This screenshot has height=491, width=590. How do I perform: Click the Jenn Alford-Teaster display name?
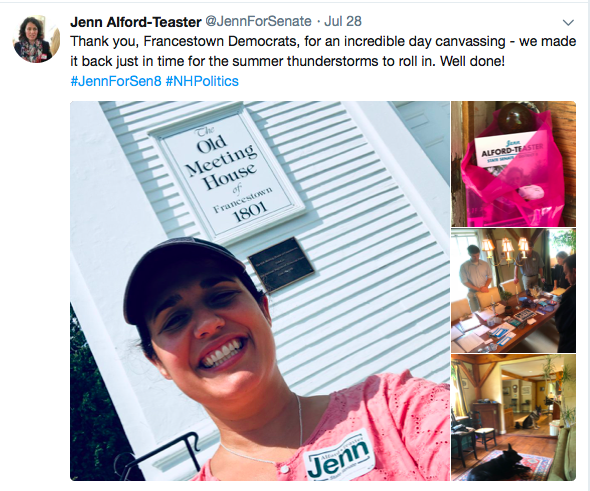click(135, 22)
